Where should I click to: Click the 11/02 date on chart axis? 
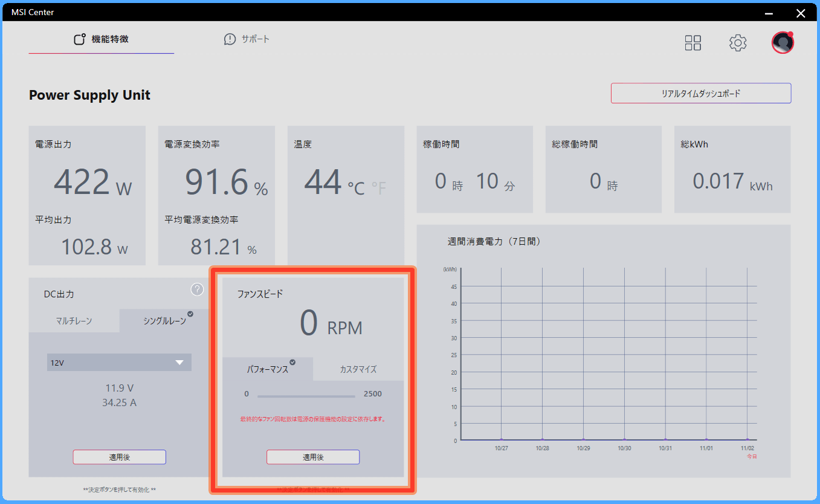(747, 448)
